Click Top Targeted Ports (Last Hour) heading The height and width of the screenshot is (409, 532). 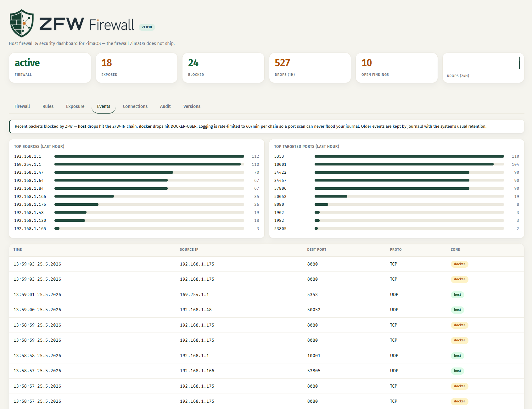pyautogui.click(x=306, y=147)
